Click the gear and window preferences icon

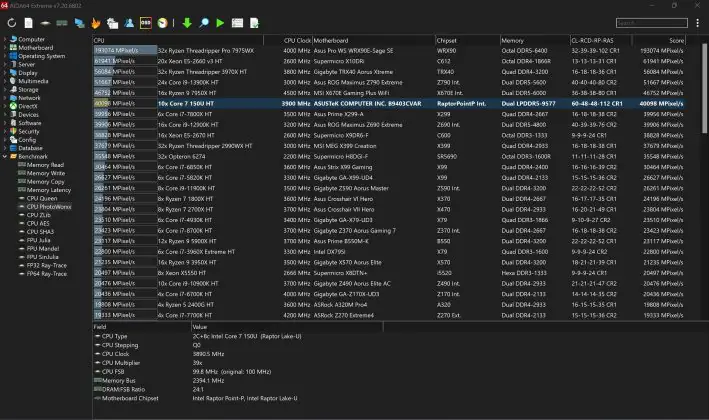pos(112,23)
